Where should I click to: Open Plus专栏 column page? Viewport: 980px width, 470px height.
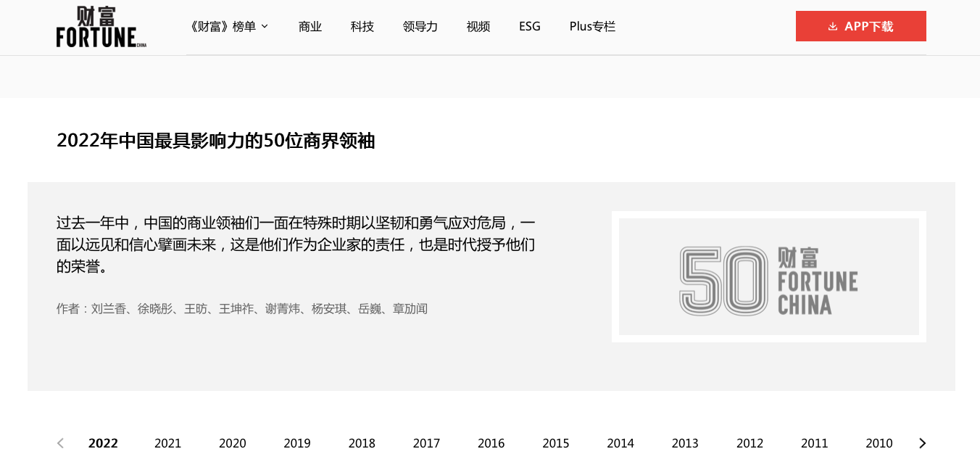pos(592,27)
